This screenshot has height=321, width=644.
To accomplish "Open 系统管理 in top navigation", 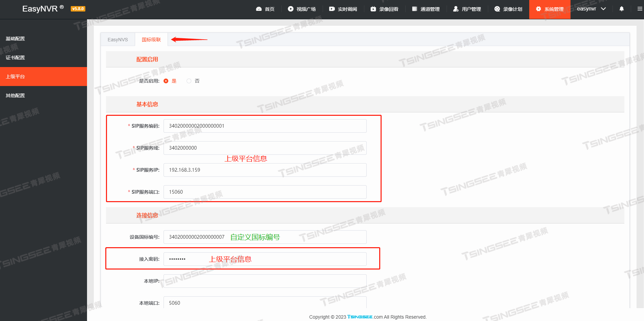I will [x=550, y=9].
